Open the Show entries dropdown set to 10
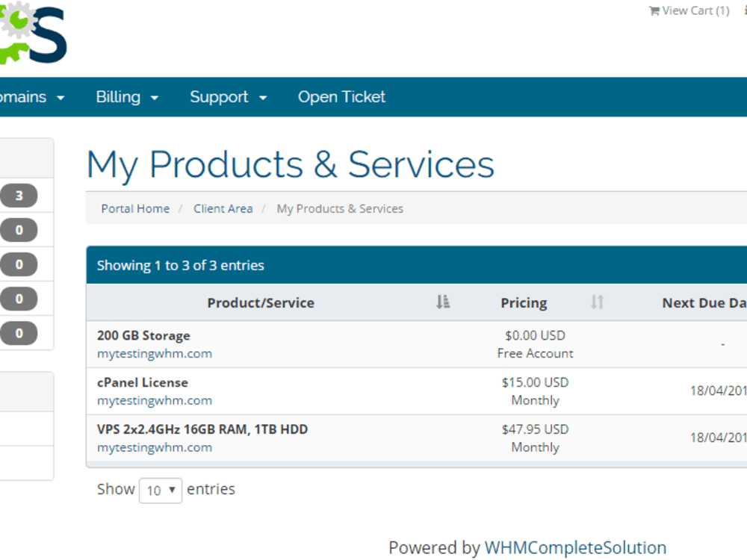 160,490
